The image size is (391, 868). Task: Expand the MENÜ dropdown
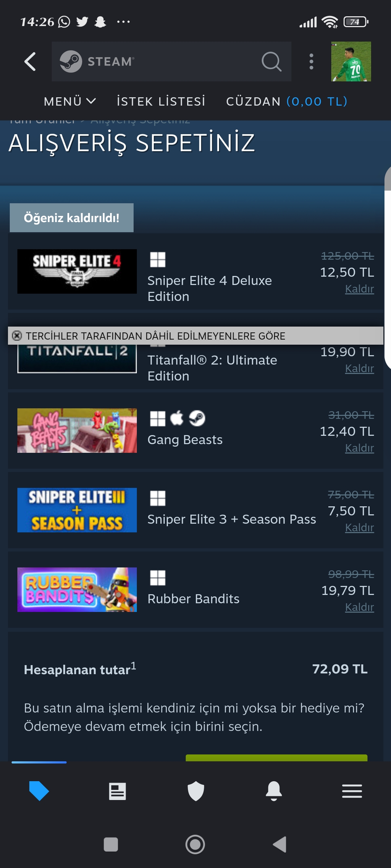[x=70, y=102]
